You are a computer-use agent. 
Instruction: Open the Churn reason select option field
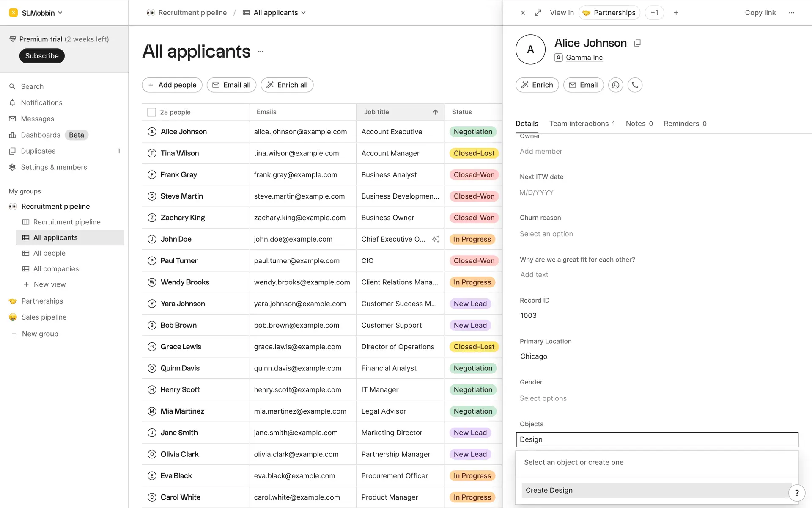[x=546, y=234]
